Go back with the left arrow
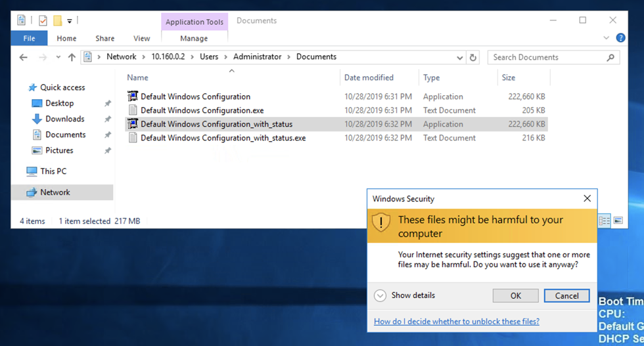The image size is (644, 346). [24, 57]
